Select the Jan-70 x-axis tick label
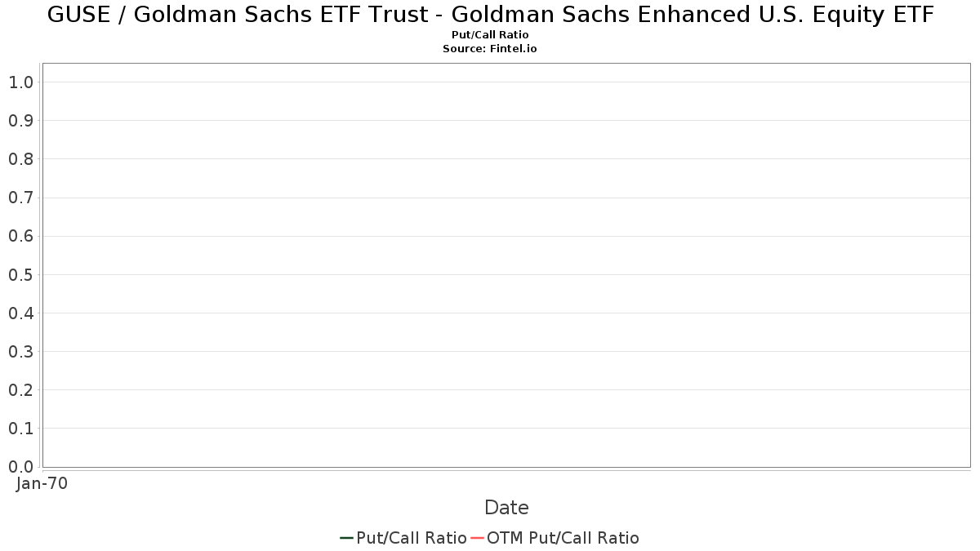The image size is (980, 551). 42,483
